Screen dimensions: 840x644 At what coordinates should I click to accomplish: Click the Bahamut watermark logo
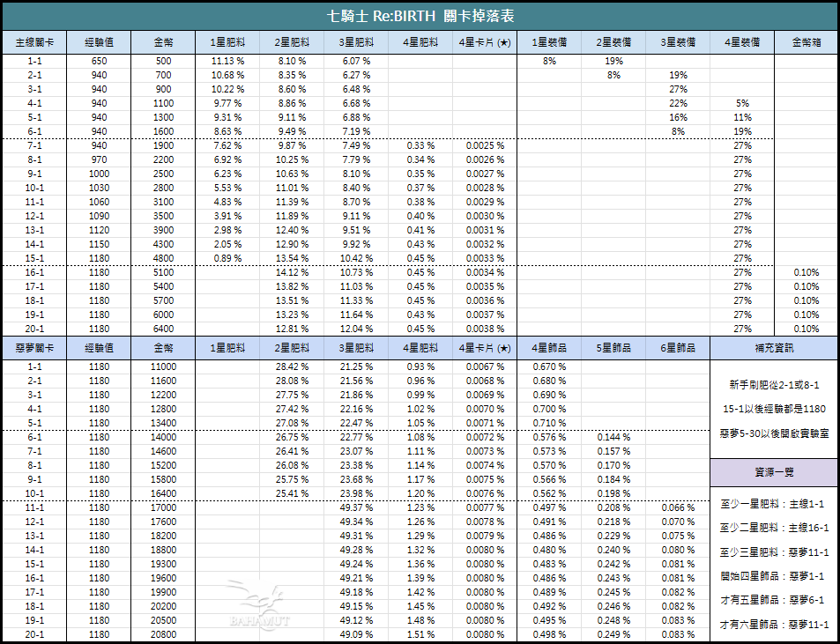[x=257, y=607]
